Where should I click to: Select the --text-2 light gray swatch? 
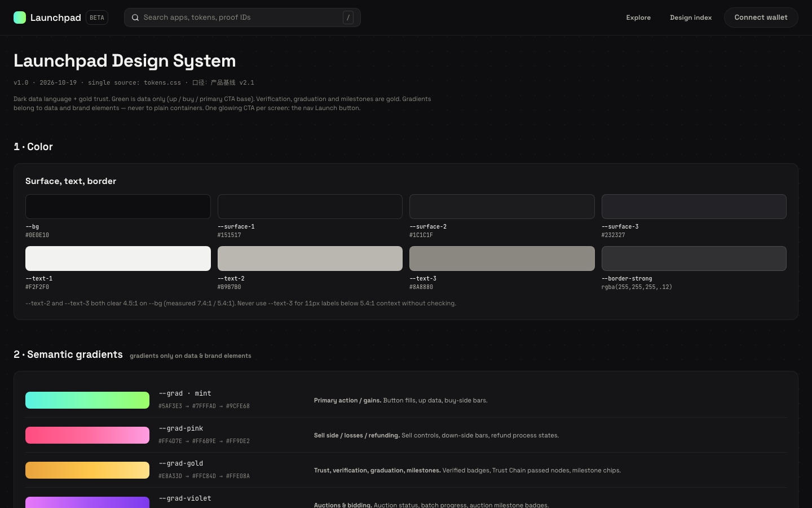click(310, 259)
